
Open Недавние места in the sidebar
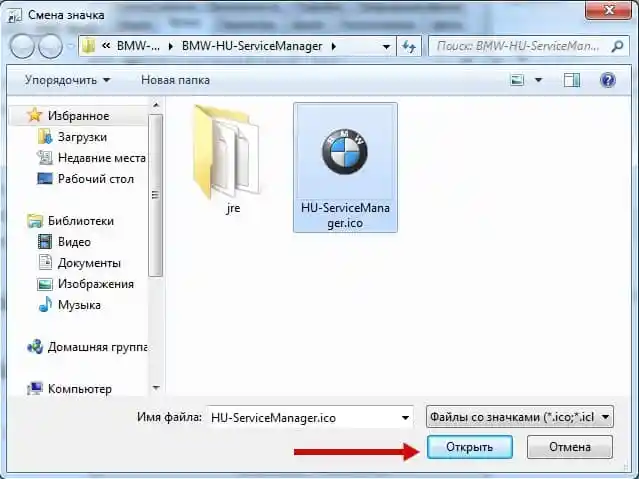tap(102, 158)
